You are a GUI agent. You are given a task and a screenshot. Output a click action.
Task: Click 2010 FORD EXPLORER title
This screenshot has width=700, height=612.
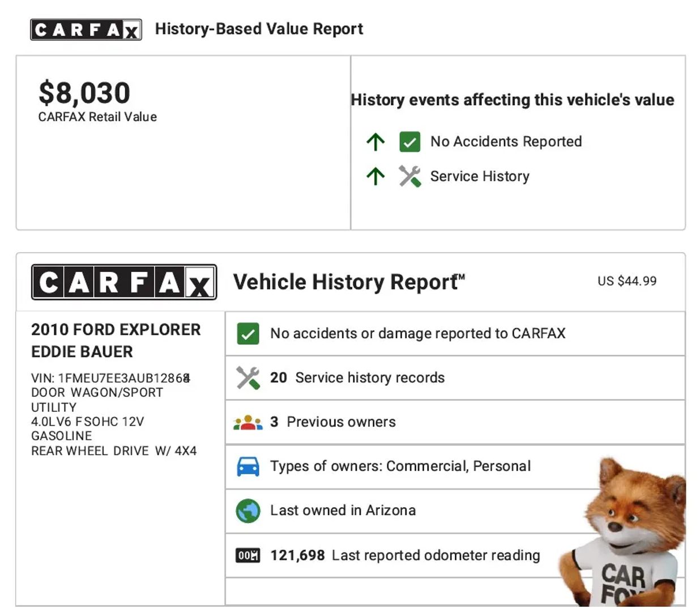click(116, 330)
